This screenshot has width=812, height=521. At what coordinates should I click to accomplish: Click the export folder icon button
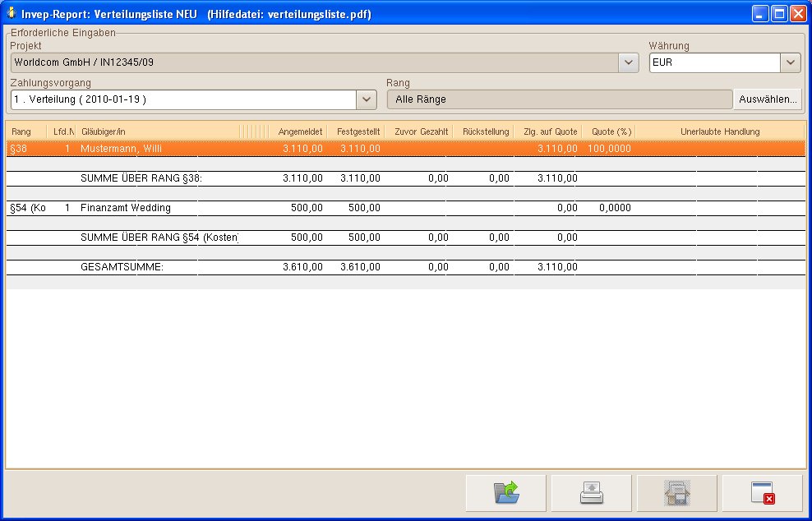click(x=506, y=493)
